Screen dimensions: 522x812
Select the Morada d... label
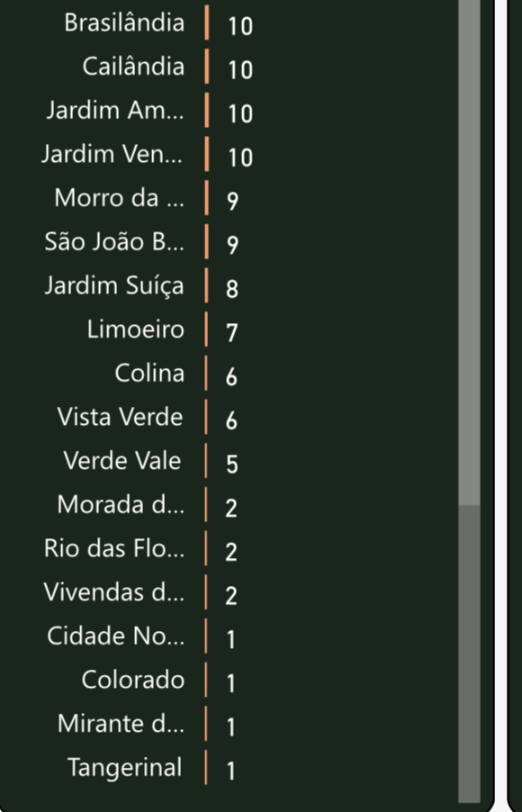(x=121, y=504)
